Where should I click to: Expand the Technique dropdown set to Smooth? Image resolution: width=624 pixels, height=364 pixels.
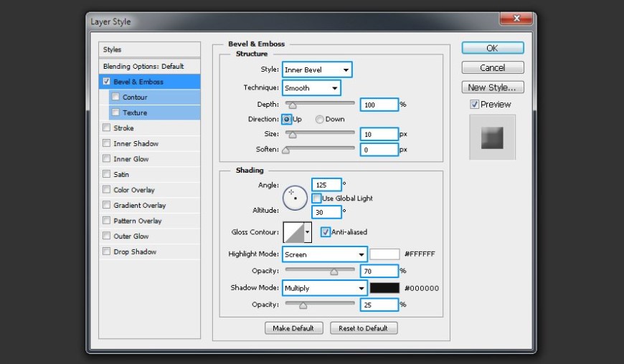tap(311, 88)
